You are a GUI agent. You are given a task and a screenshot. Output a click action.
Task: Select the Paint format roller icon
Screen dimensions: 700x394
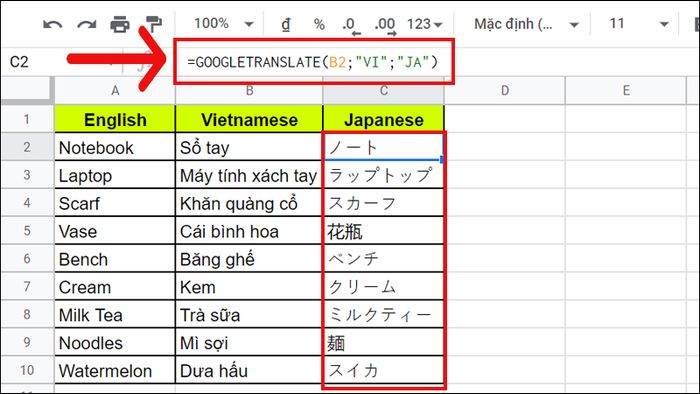coord(154,24)
